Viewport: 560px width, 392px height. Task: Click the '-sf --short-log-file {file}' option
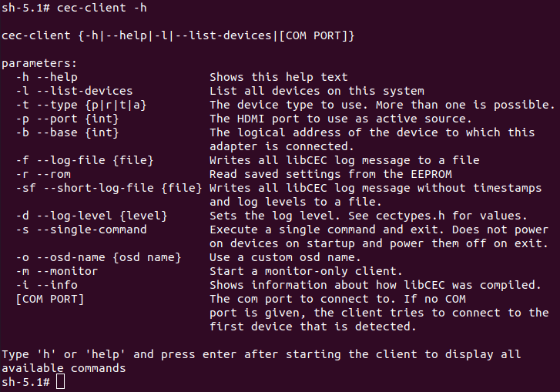click(x=109, y=188)
